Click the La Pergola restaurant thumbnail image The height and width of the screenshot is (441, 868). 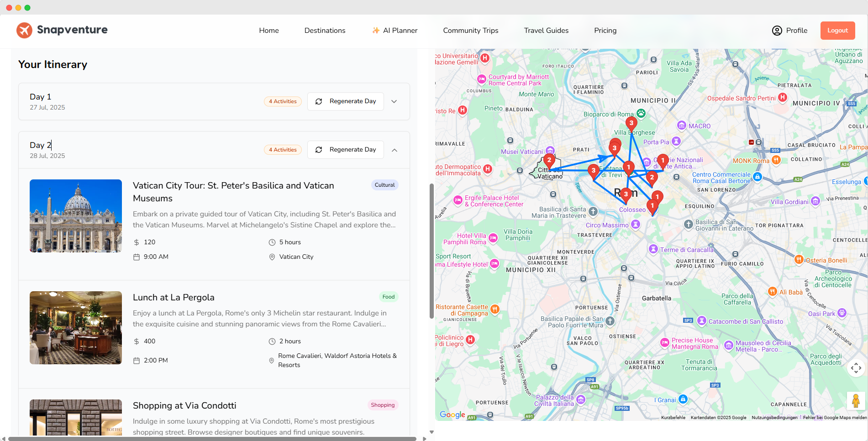(76, 328)
